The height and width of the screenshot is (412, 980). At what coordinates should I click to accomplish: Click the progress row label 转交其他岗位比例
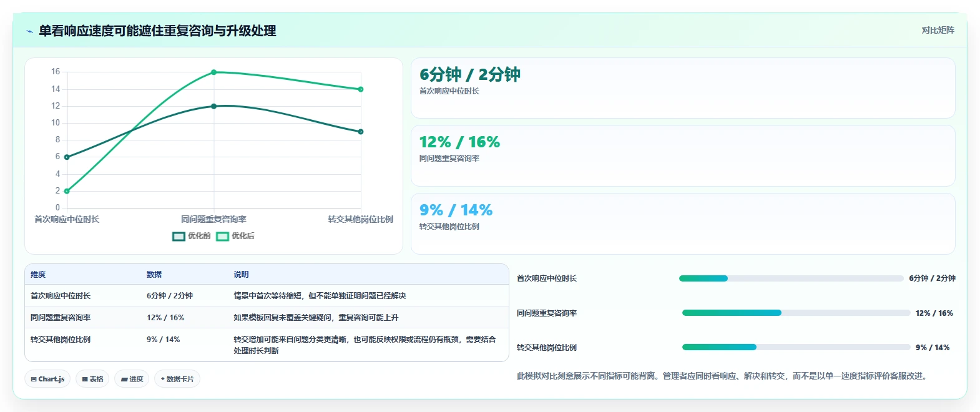click(547, 348)
